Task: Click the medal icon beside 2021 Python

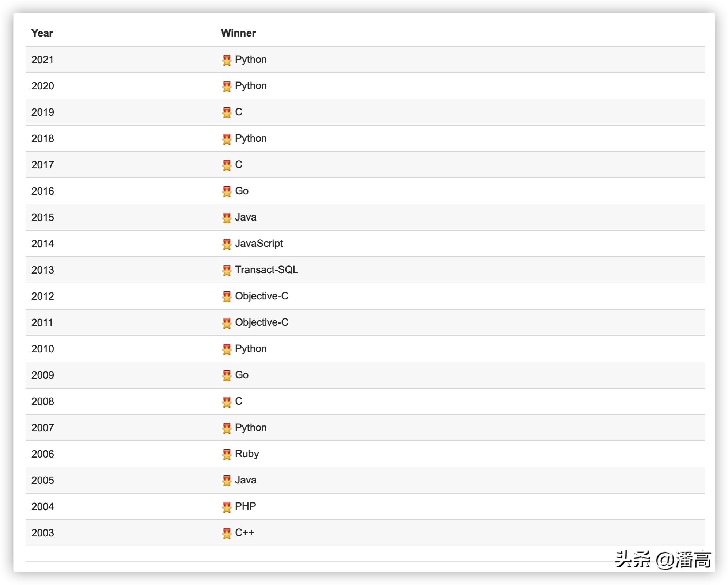Action: tap(227, 60)
